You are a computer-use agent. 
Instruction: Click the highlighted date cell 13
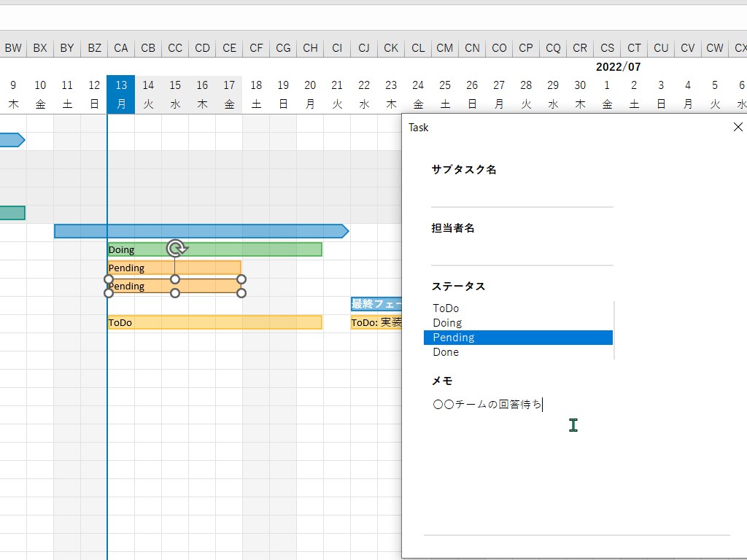121,94
